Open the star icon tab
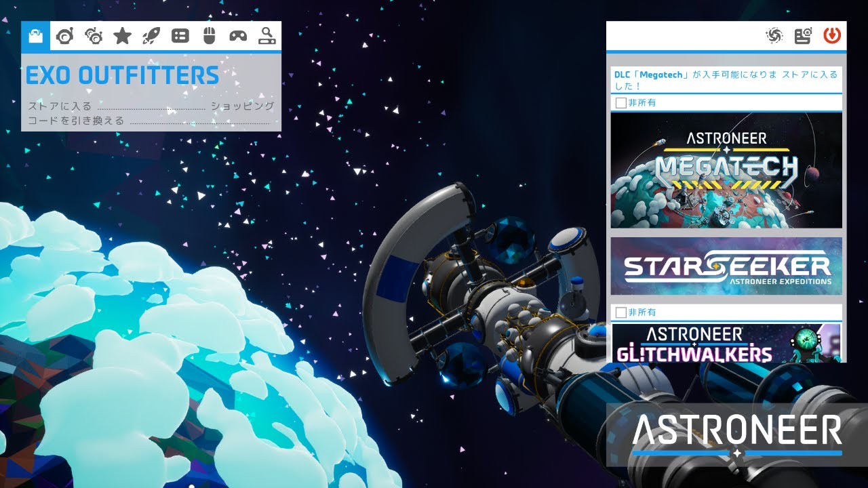The height and width of the screenshot is (488, 868). [122, 36]
